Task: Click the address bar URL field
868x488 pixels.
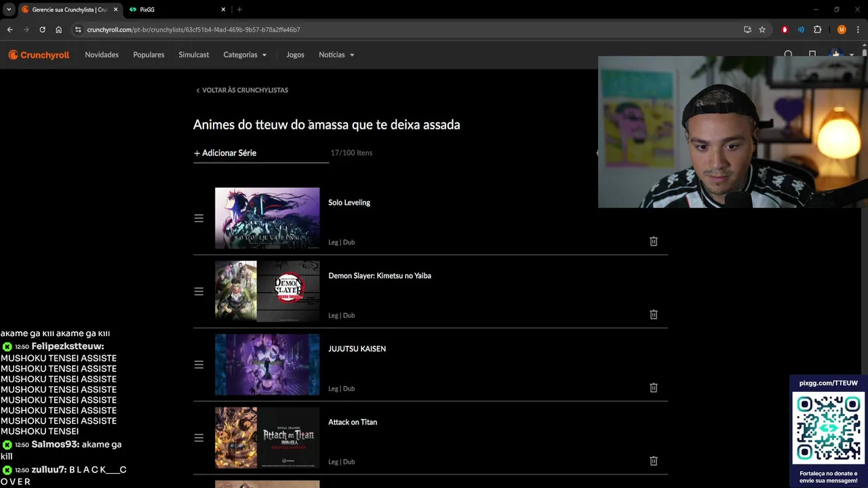Action: pyautogui.click(x=407, y=30)
